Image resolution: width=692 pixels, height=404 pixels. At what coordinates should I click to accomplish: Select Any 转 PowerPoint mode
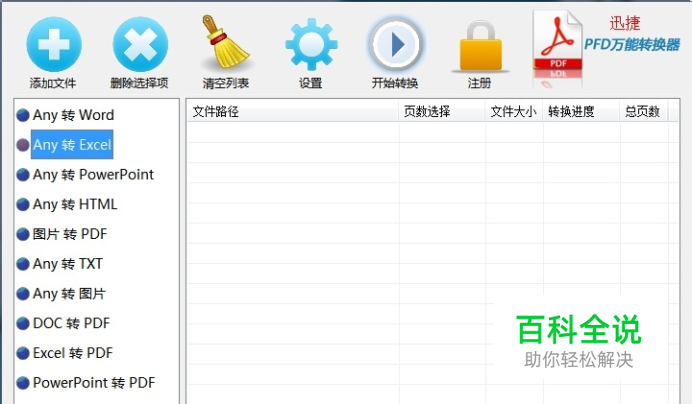click(x=93, y=175)
